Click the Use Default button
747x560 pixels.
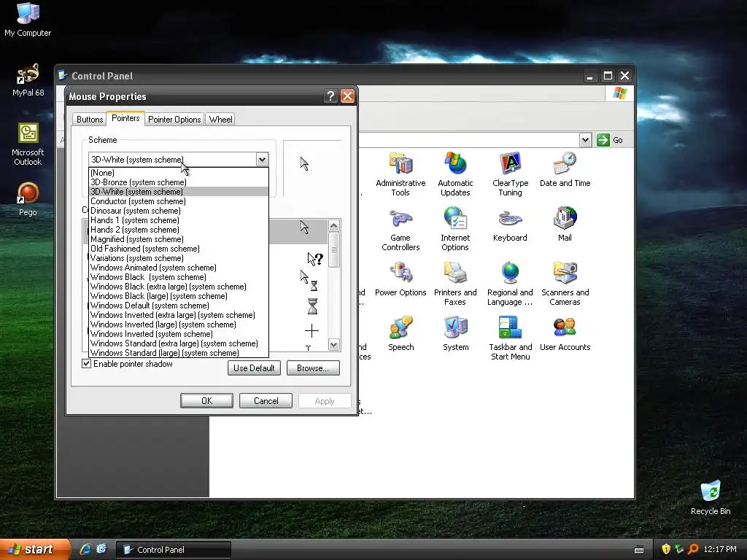tap(254, 368)
